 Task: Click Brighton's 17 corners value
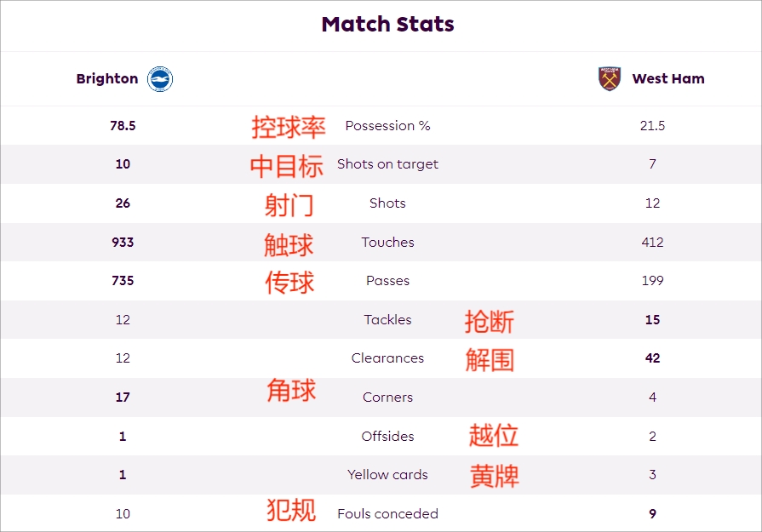[123, 398]
